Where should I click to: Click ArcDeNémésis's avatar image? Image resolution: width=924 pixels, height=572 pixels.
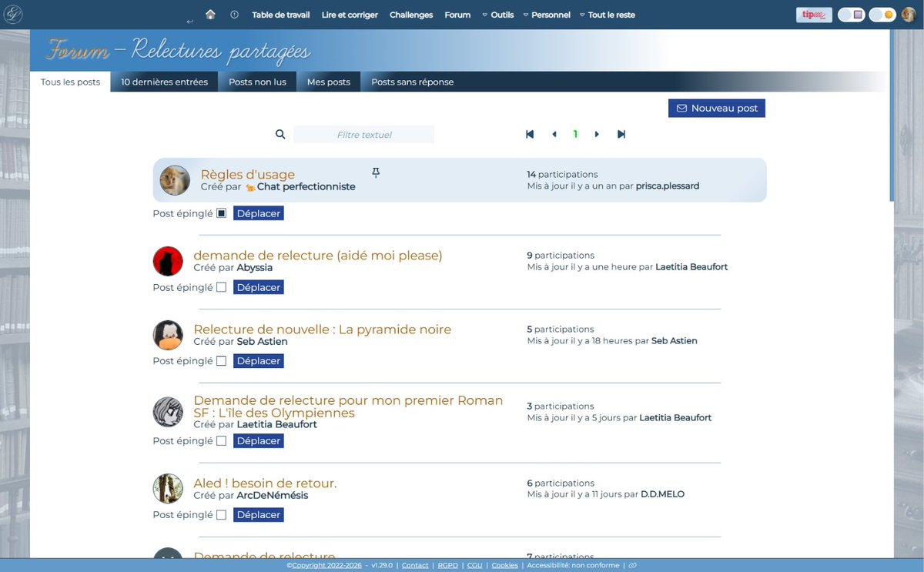click(168, 489)
